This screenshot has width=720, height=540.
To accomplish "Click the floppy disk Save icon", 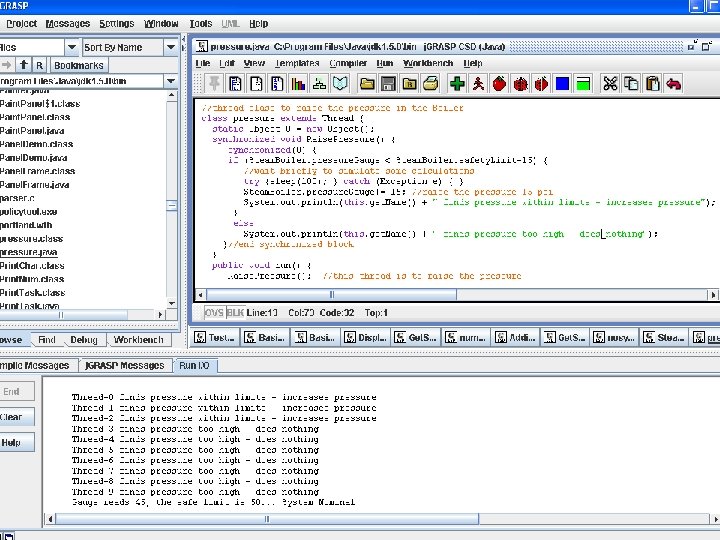I will pyautogui.click(x=388, y=84).
